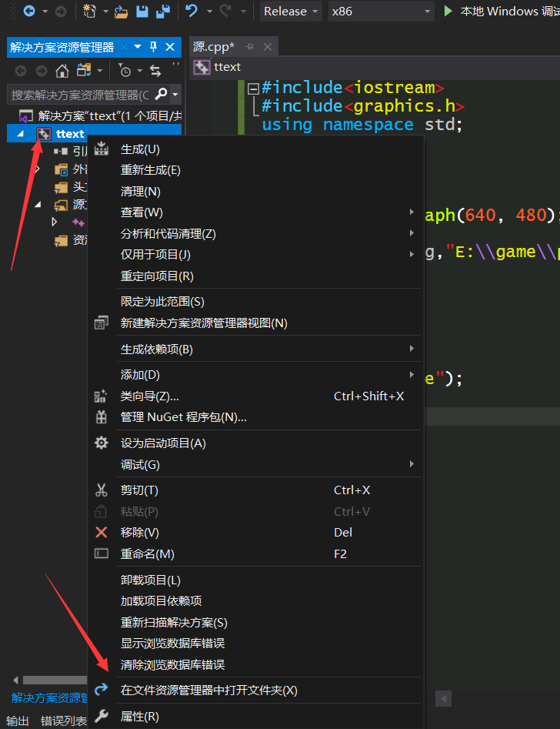Click the Solution Explorer search field
This screenshot has height=729, width=560.
coord(79,95)
